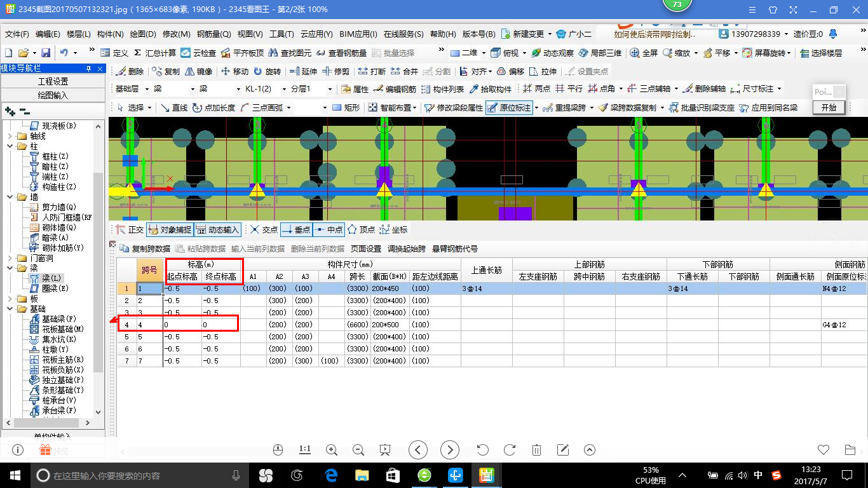The image size is (868, 488).
Task: Open the 构件(N) menu
Action: point(110,34)
